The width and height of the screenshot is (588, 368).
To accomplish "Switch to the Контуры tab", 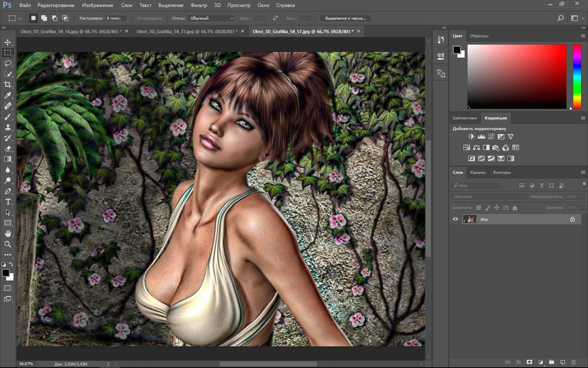I will [x=502, y=172].
